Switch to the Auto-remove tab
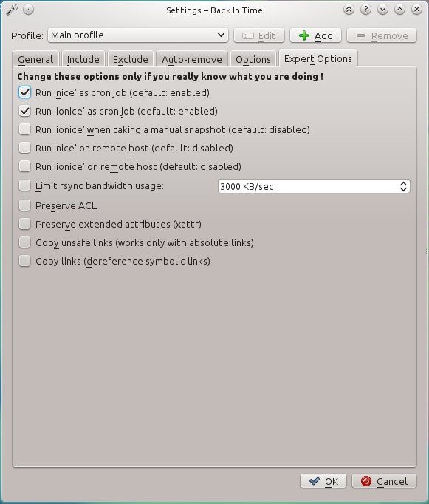429x504 pixels. [x=192, y=59]
